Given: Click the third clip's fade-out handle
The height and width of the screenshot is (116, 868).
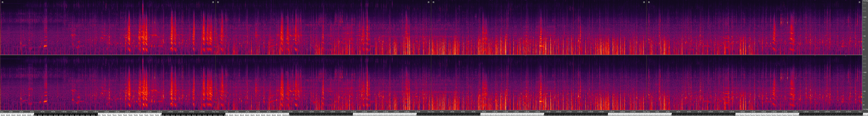Looking at the screenshot, I should 644,2.
